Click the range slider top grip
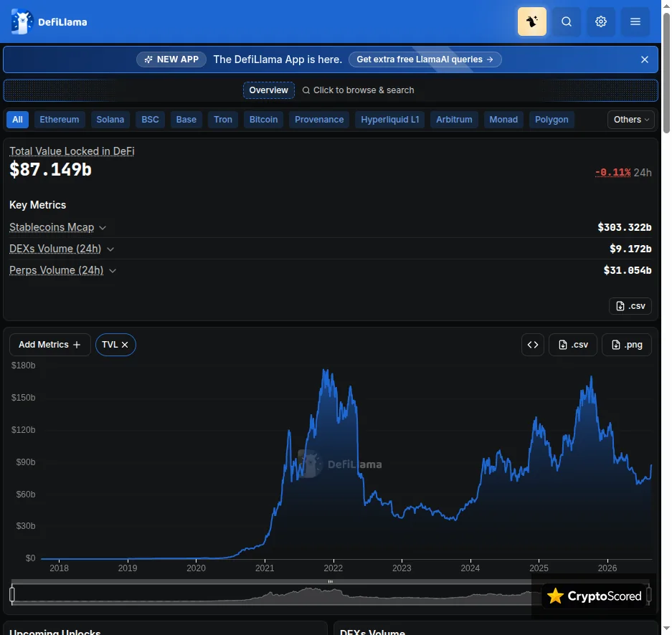Image resolution: width=672 pixels, height=635 pixels. pyautogui.click(x=331, y=581)
